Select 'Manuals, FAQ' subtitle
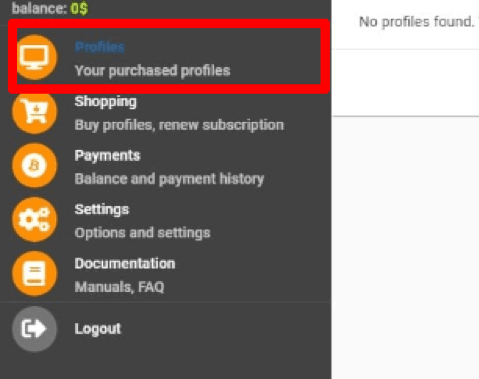This screenshot has height=379, width=479. click(x=119, y=287)
